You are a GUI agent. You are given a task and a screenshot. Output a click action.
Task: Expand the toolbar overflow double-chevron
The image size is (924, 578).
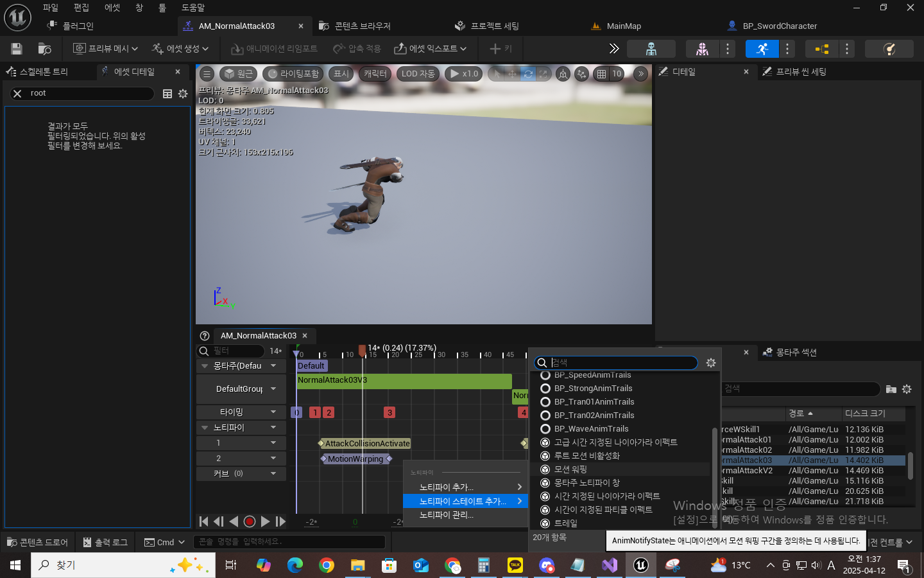coord(613,49)
